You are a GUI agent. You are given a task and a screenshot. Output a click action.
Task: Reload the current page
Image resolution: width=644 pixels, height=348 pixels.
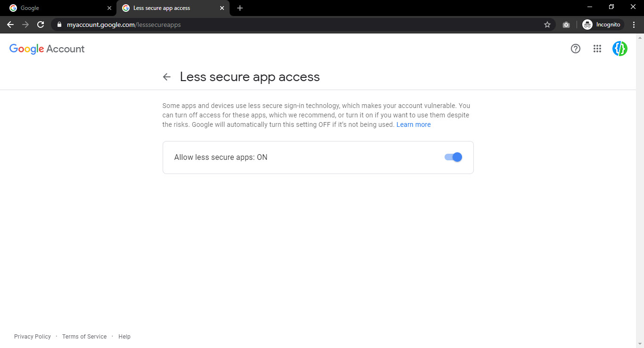click(x=41, y=25)
